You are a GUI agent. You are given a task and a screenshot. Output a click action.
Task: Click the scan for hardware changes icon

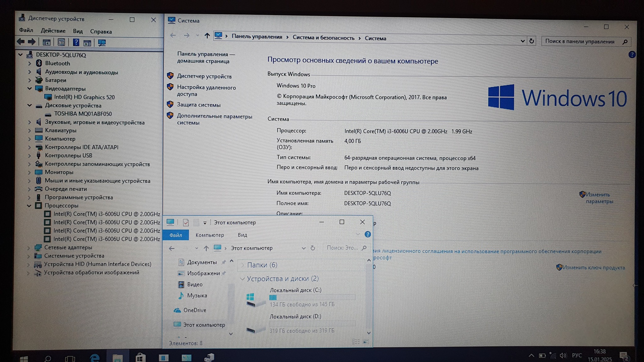click(x=102, y=43)
